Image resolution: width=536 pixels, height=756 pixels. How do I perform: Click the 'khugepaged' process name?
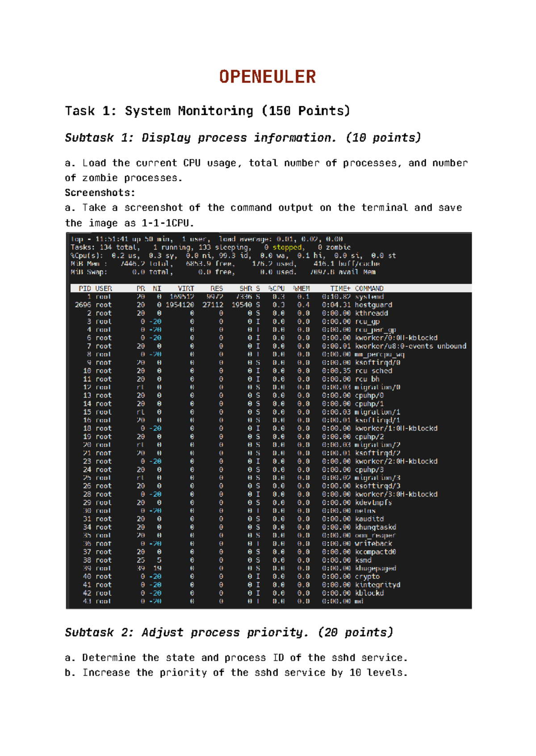376,569
